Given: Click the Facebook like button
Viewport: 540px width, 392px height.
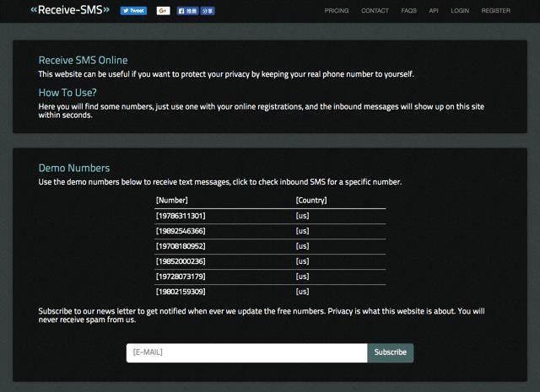Looking at the screenshot, I should click(187, 11).
